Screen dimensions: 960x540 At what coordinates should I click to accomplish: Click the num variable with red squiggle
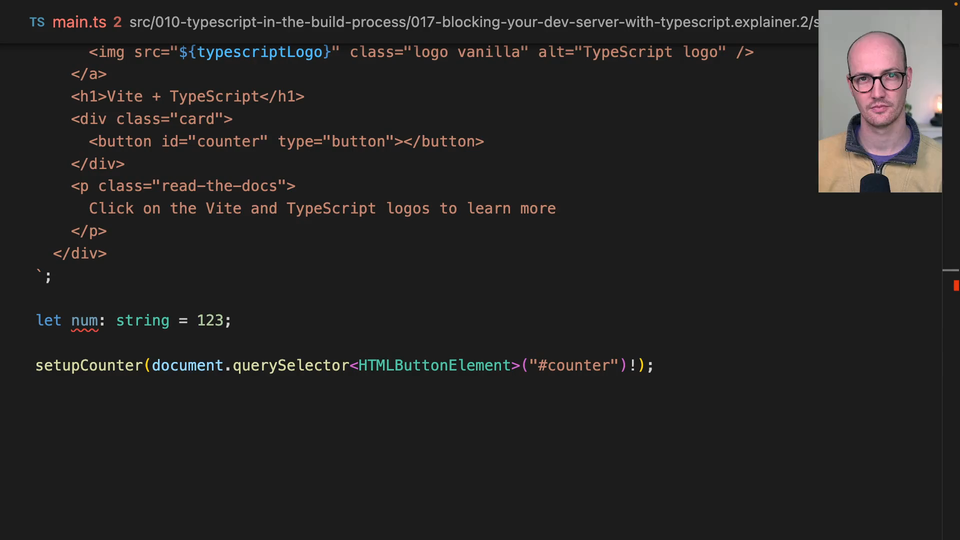click(x=84, y=320)
